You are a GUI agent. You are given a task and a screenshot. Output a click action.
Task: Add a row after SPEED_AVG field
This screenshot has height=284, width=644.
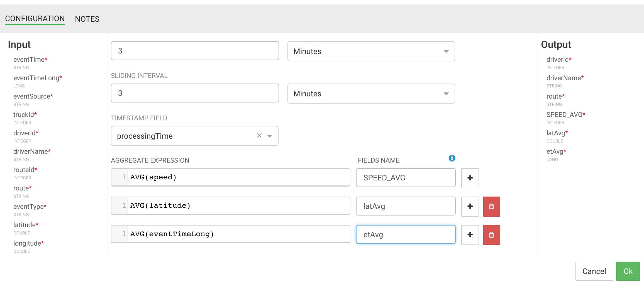point(470,178)
